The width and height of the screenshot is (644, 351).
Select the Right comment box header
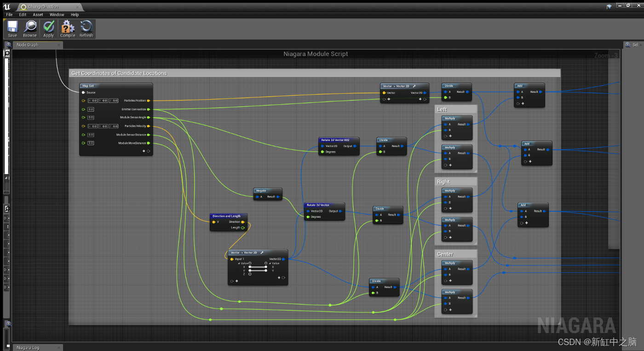[x=455, y=182]
